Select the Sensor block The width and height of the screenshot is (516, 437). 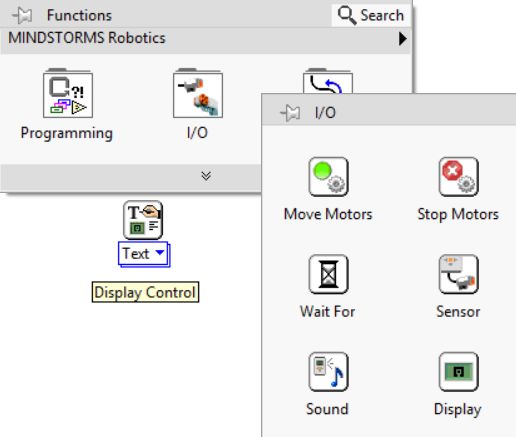pos(459,274)
